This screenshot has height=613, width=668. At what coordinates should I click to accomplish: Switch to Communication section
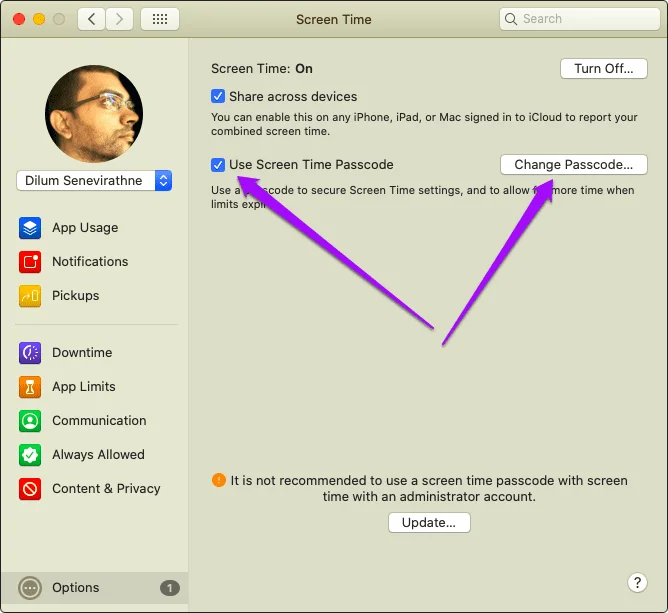coord(99,421)
